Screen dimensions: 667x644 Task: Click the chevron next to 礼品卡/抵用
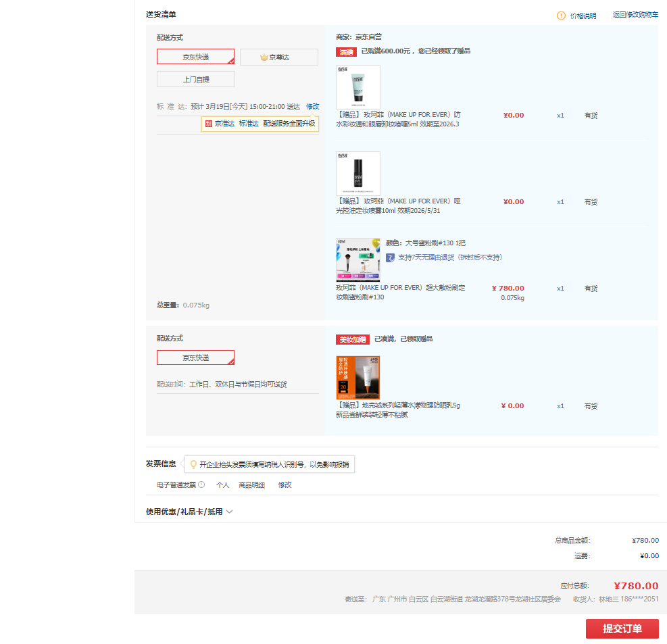(229, 512)
